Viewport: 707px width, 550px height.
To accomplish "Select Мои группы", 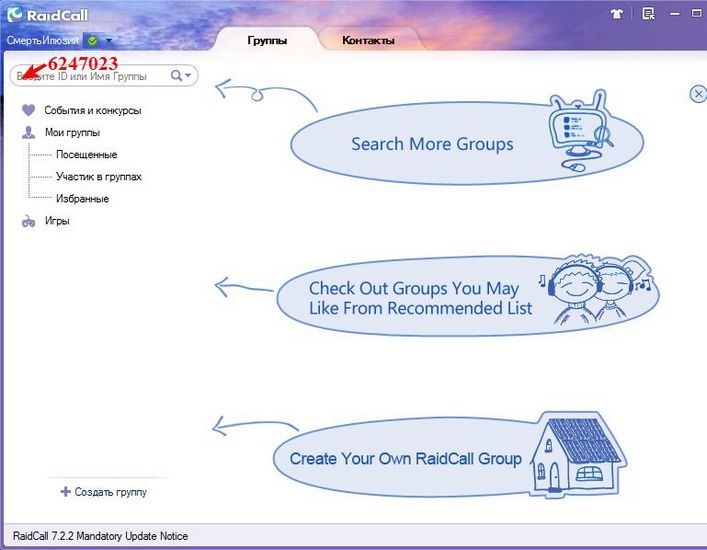I will (x=72, y=132).
